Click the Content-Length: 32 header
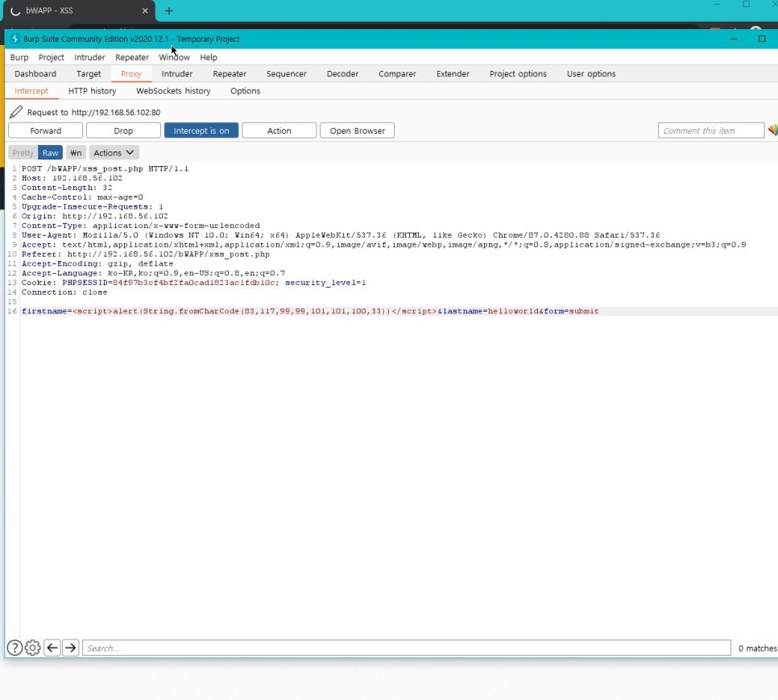The width and height of the screenshot is (778, 700). 67,188
